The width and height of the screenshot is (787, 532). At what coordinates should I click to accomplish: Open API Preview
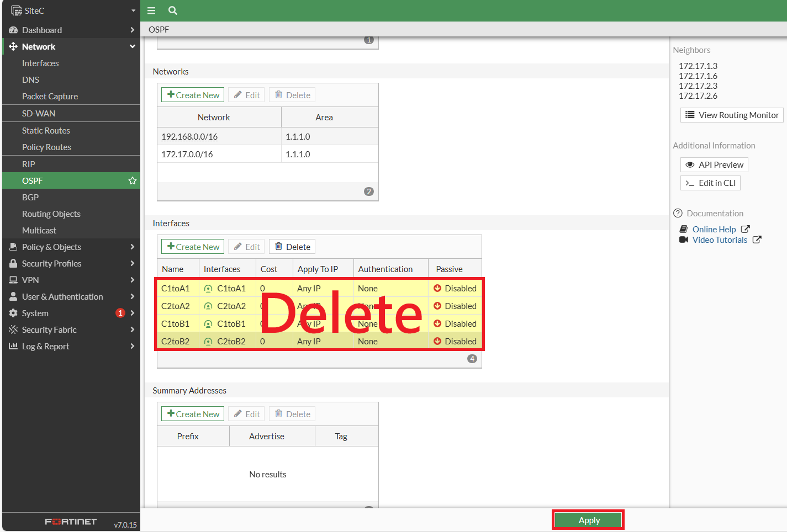tap(714, 164)
